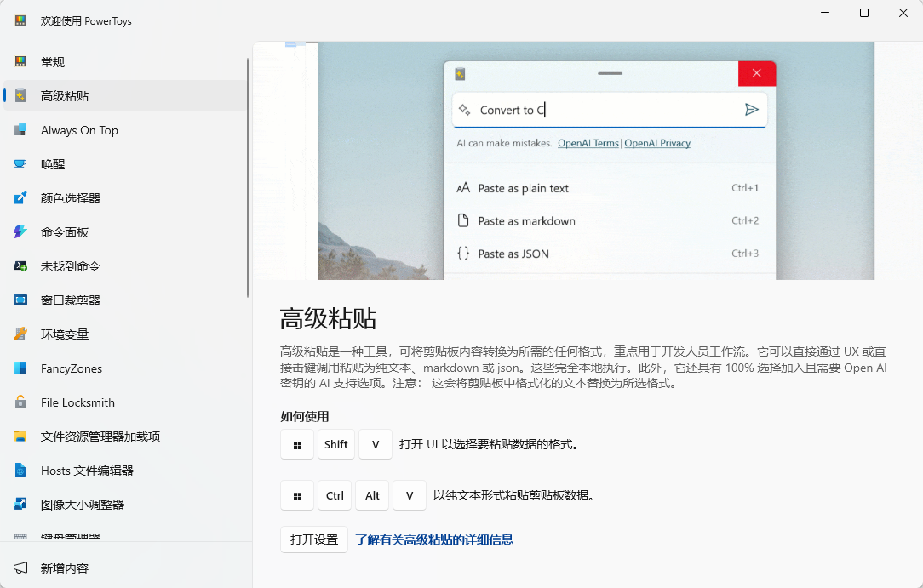
Task: Click the V key beside Alt
Action: point(410,495)
